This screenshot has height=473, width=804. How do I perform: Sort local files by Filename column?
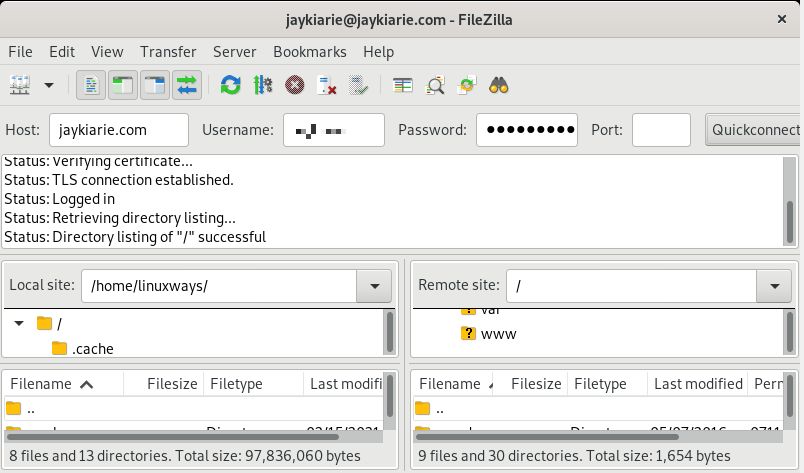pyautogui.click(x=64, y=384)
